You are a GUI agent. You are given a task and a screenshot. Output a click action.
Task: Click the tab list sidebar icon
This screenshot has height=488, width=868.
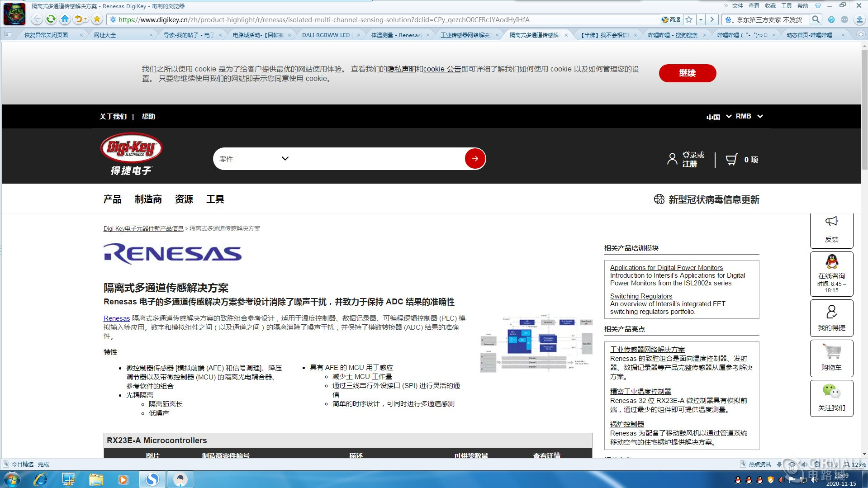tap(8, 34)
